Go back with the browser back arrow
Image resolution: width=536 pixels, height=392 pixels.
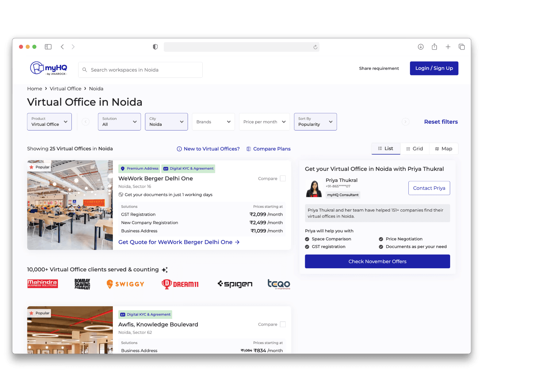(62, 47)
